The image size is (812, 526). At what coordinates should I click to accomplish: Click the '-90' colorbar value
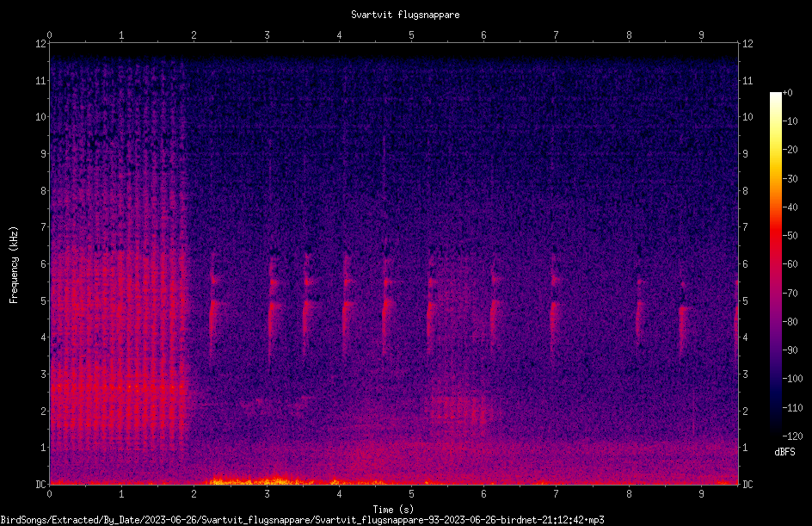tap(790, 350)
